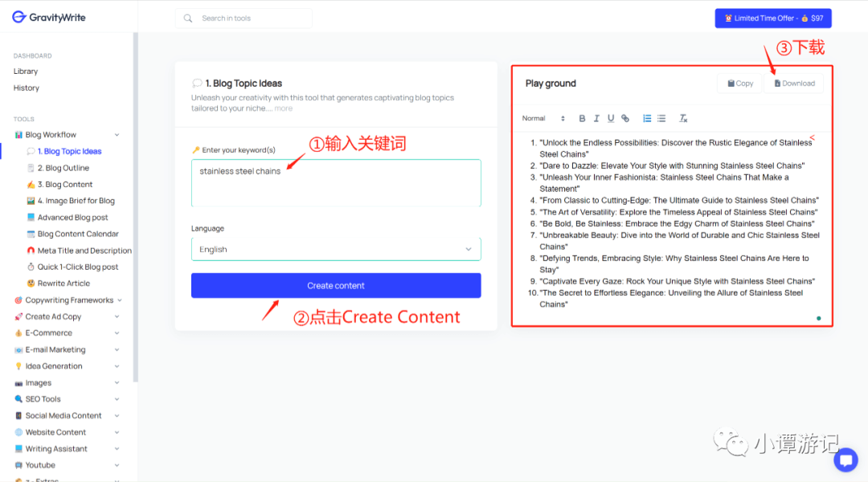Image resolution: width=868 pixels, height=482 pixels.
Task: Select 2. Blog Outline tool
Action: coord(63,168)
